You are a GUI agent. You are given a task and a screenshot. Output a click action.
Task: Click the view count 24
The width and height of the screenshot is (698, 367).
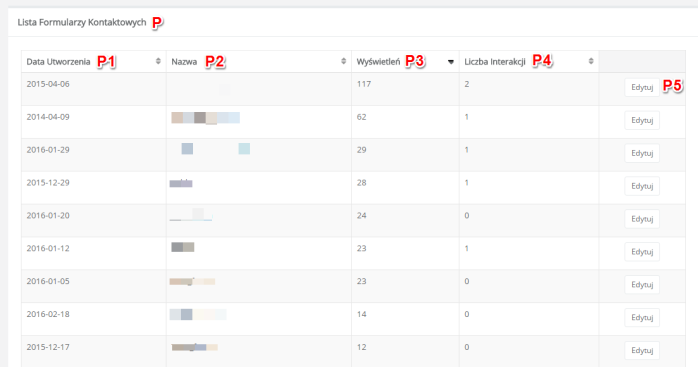coord(361,216)
